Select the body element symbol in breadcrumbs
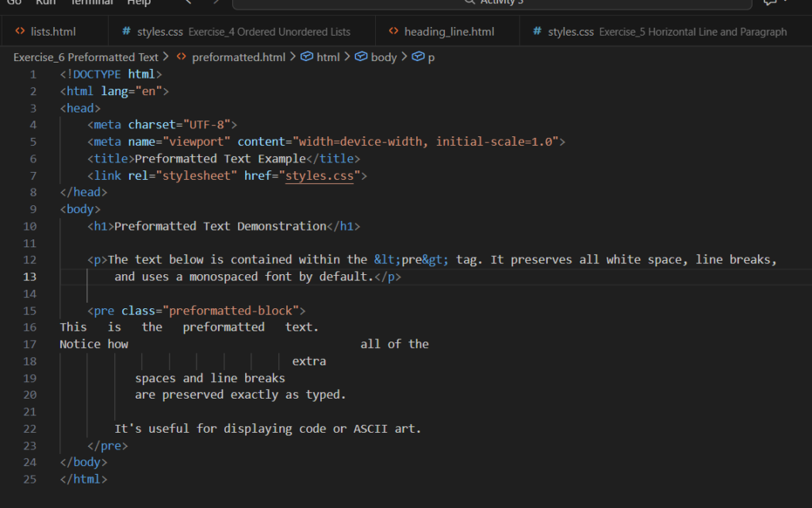812x508 pixels. (x=362, y=57)
